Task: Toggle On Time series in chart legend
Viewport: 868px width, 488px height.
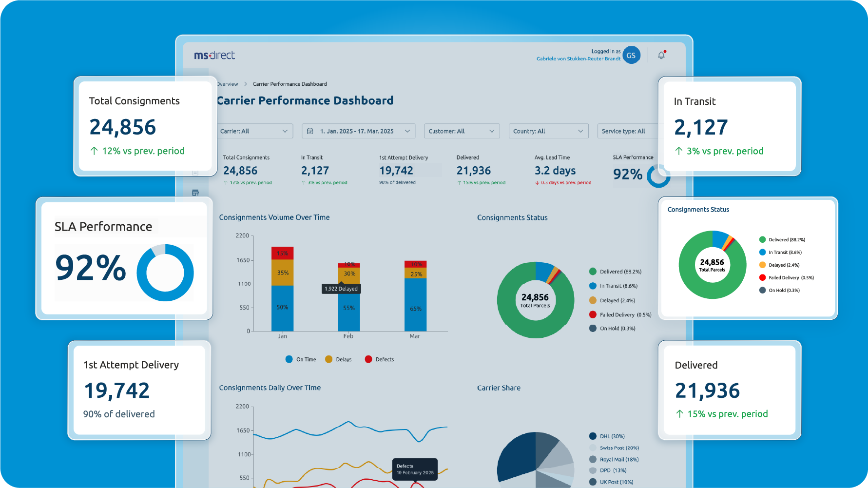Action: (301, 359)
